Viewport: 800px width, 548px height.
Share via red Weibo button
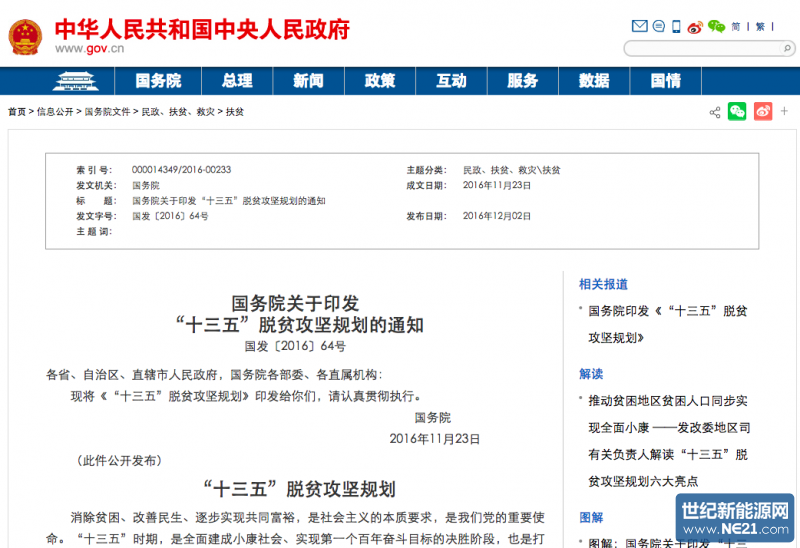click(763, 112)
